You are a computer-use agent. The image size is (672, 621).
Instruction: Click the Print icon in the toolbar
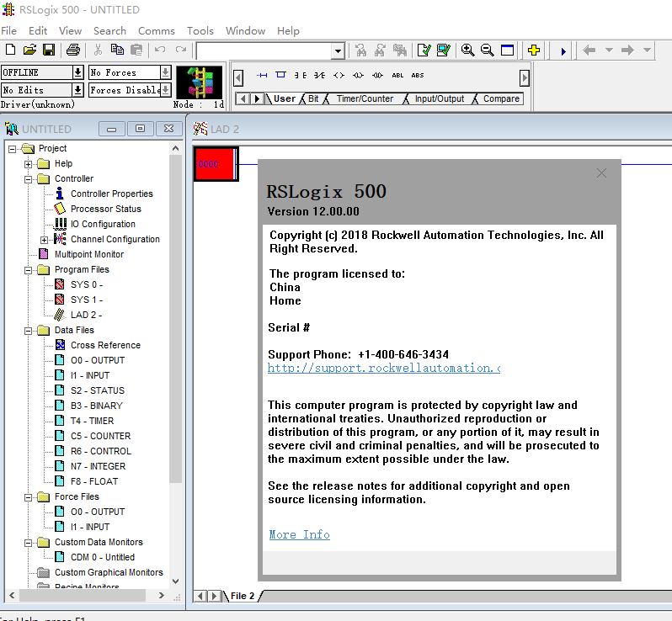pyautogui.click(x=73, y=50)
